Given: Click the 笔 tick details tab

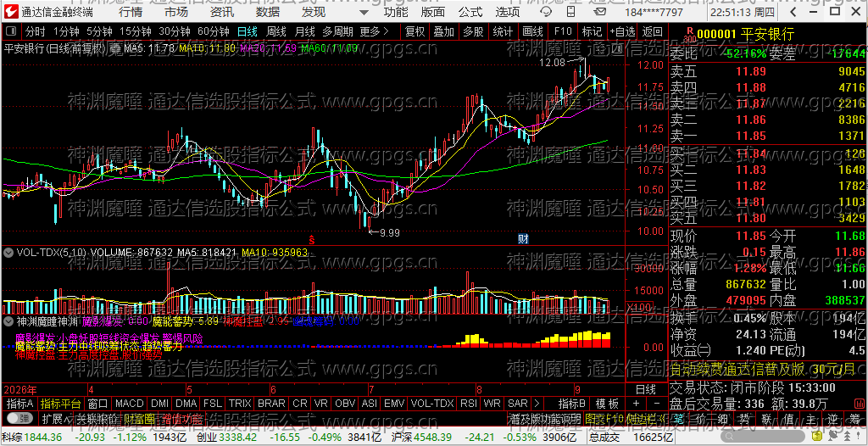Looking at the screenshot, I should pos(678,418).
